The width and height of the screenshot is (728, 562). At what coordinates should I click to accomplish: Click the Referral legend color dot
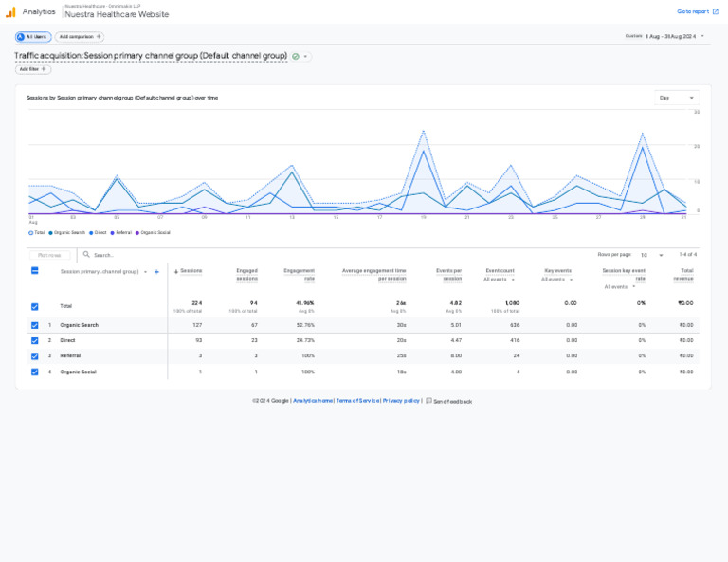113,232
